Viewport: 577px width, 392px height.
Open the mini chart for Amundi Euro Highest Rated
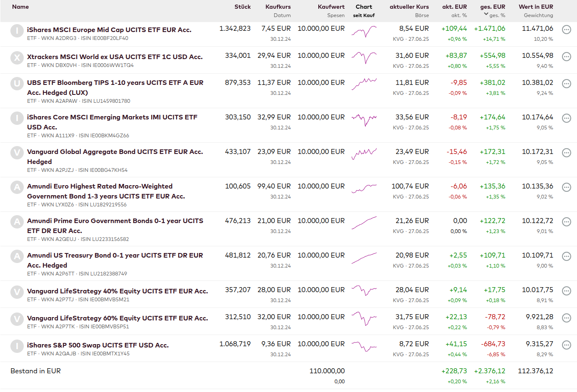pos(364,189)
